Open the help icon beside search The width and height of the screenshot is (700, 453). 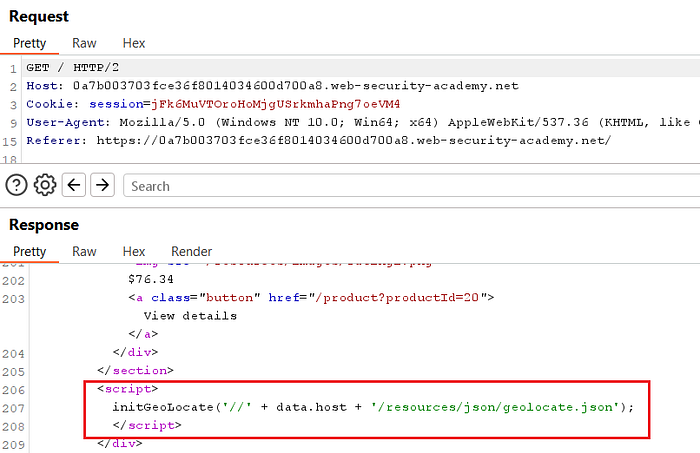17,185
